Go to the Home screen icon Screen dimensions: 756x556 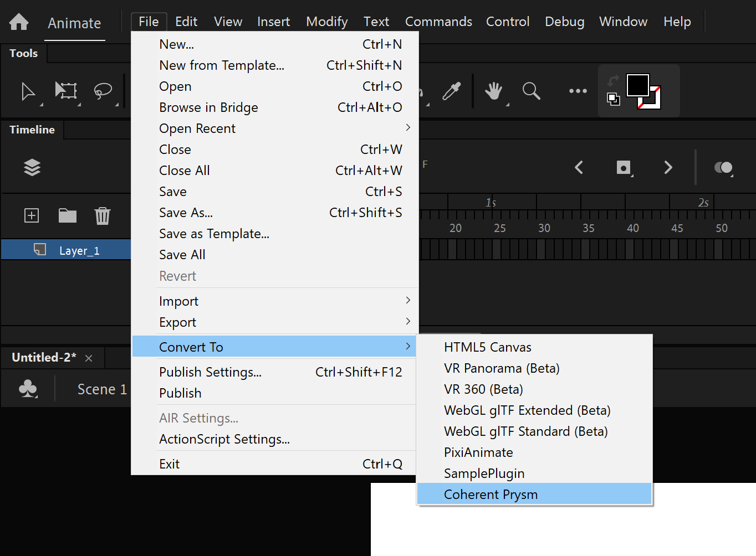click(x=19, y=22)
